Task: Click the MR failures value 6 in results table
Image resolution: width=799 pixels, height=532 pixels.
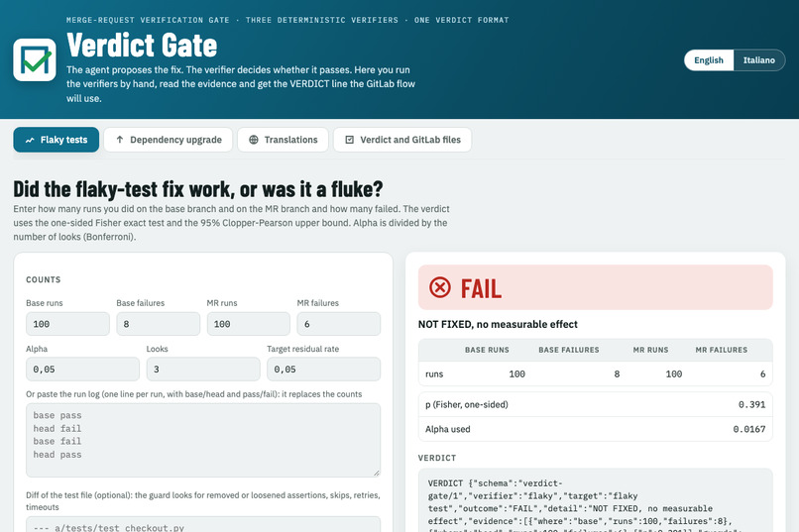Action: 762,373
